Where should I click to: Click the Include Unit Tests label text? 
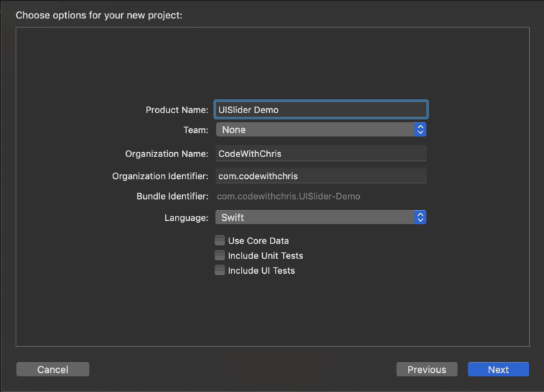tap(266, 255)
